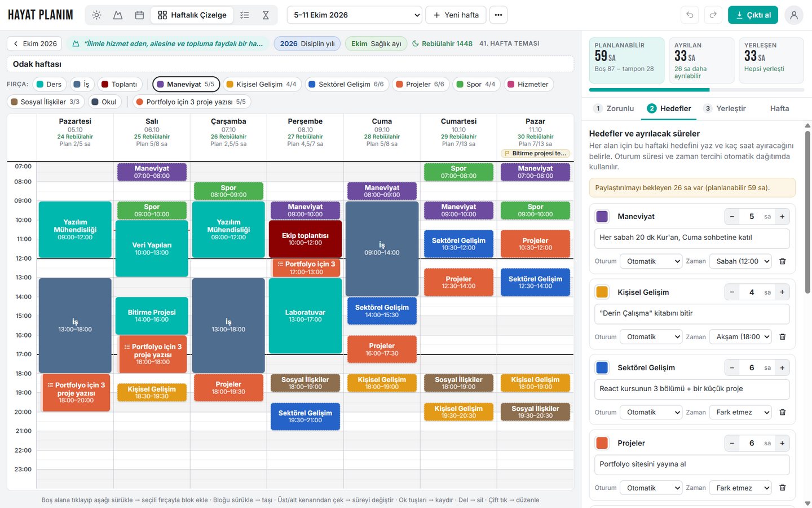The height and width of the screenshot is (508, 812).
Task: Click the undo arrow icon
Action: (690, 15)
